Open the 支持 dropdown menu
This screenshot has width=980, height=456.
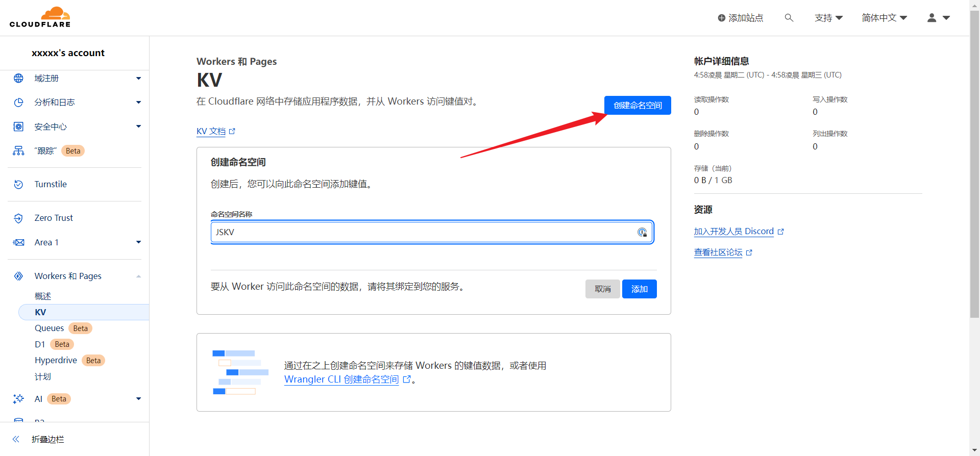tap(828, 18)
